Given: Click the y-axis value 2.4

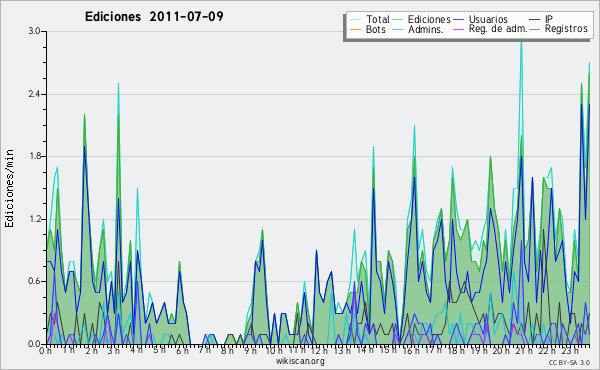Looking at the screenshot, I should tap(34, 94).
